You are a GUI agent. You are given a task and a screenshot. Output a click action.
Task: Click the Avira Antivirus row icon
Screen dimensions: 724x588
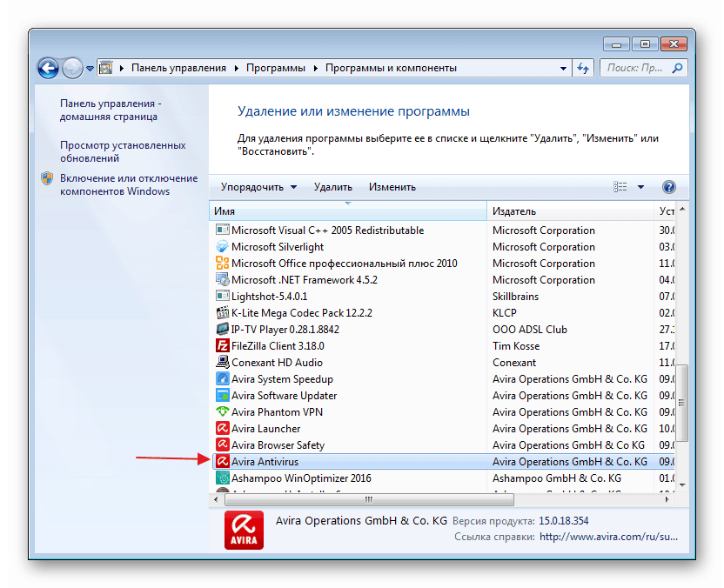223,461
